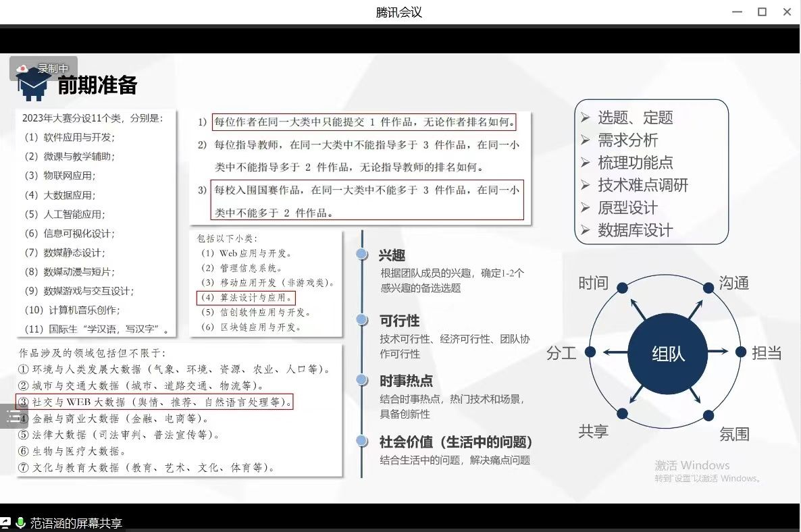Close the 腾讯会议 meeting window

tap(787, 11)
